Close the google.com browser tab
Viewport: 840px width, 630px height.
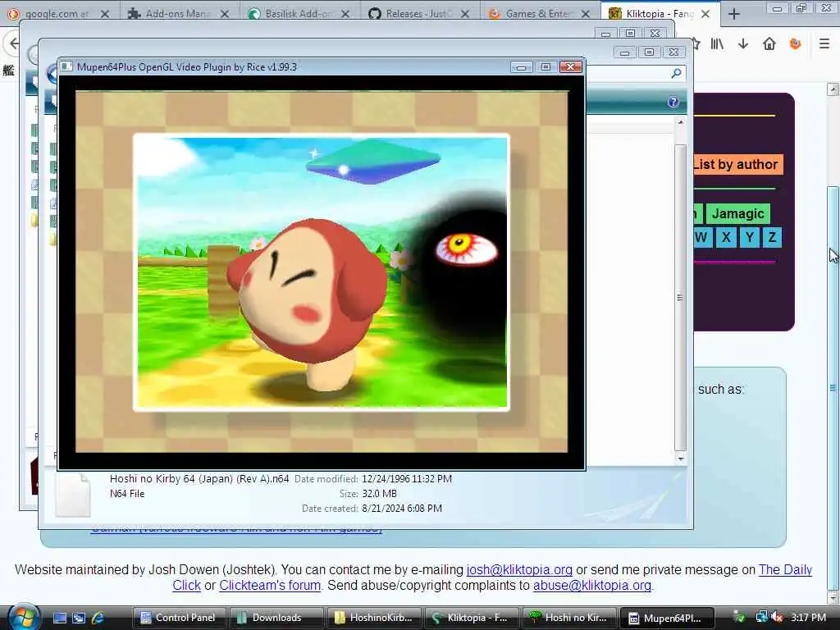[105, 14]
